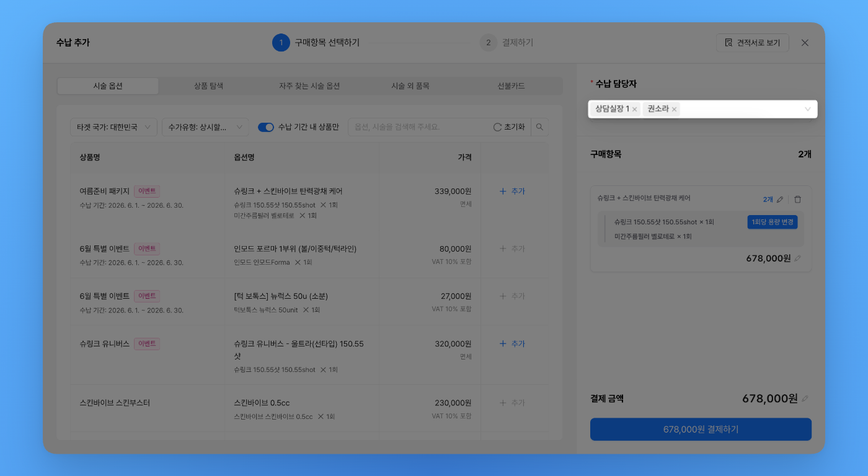The width and height of the screenshot is (868, 476).
Task: Switch to 자주 찾는 시술 옵션 tab
Action: [309, 86]
